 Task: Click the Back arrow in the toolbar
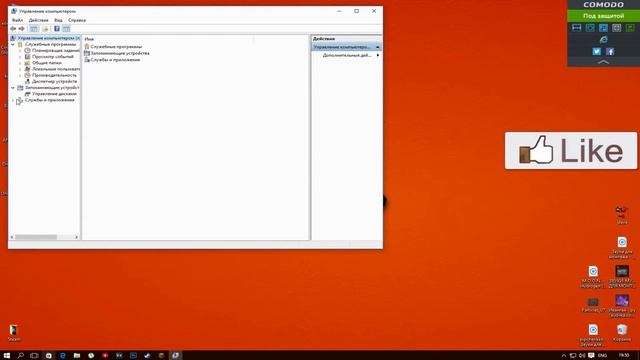(13, 29)
